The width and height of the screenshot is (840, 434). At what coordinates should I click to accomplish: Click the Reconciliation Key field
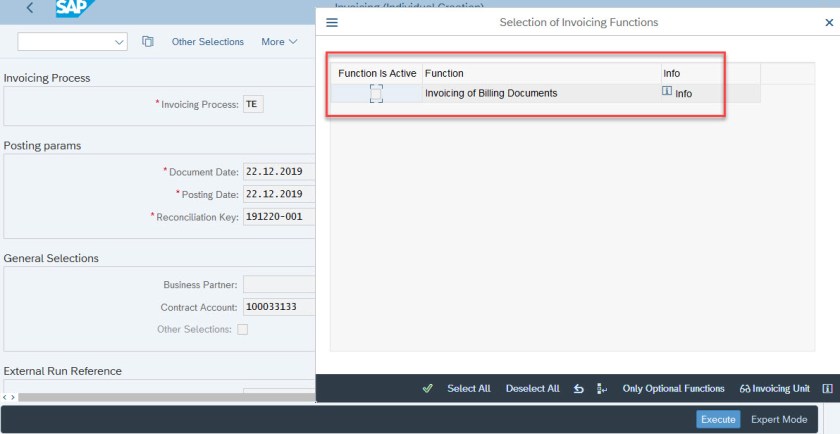point(279,216)
